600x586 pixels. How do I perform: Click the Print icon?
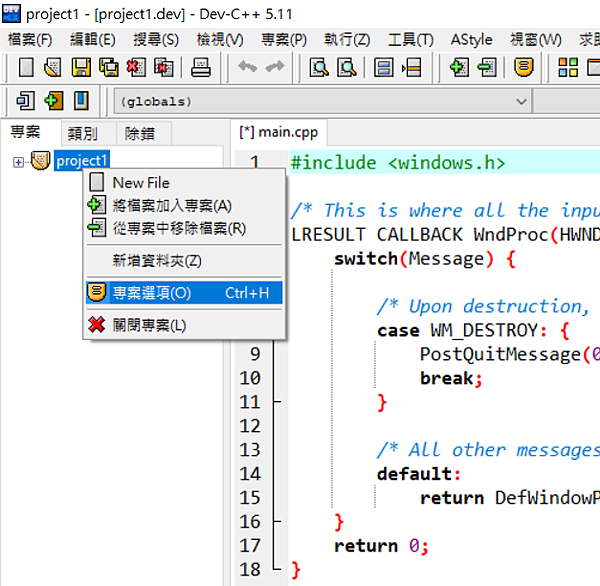pyautogui.click(x=201, y=68)
